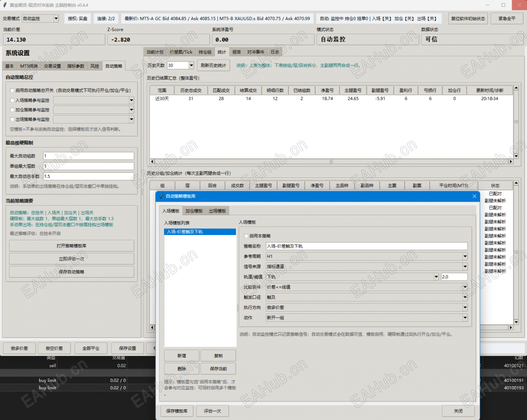527x420 pixels.
Task: Click the 关闭 button in dialog
Action: (x=458, y=411)
